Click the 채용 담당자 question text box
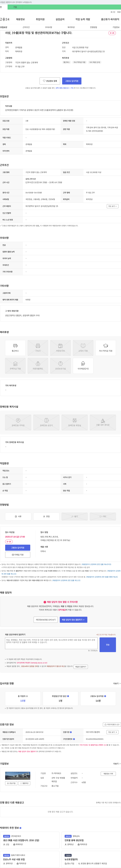The height and width of the screenshot is (868, 121). (51, 644)
